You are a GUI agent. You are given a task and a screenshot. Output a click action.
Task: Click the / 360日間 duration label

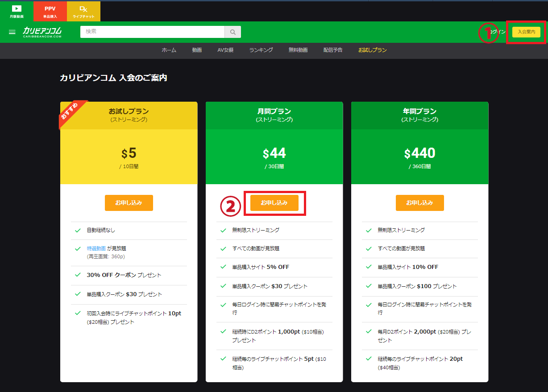point(420,166)
